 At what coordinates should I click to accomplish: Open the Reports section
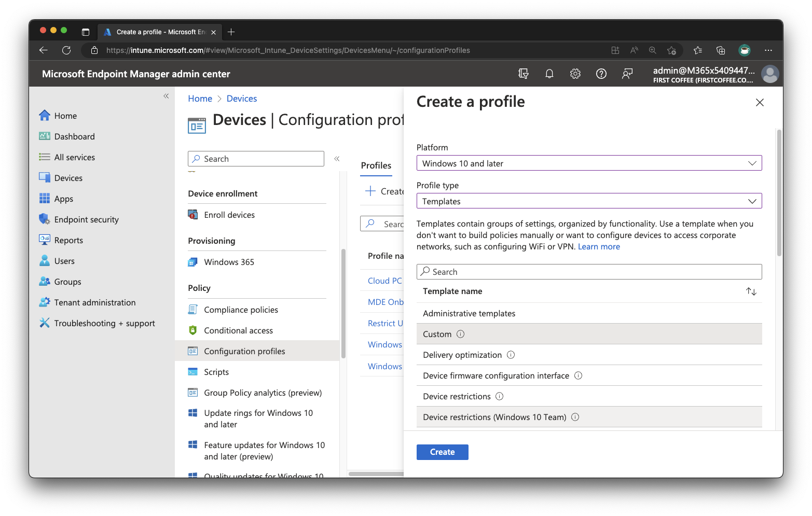(68, 240)
